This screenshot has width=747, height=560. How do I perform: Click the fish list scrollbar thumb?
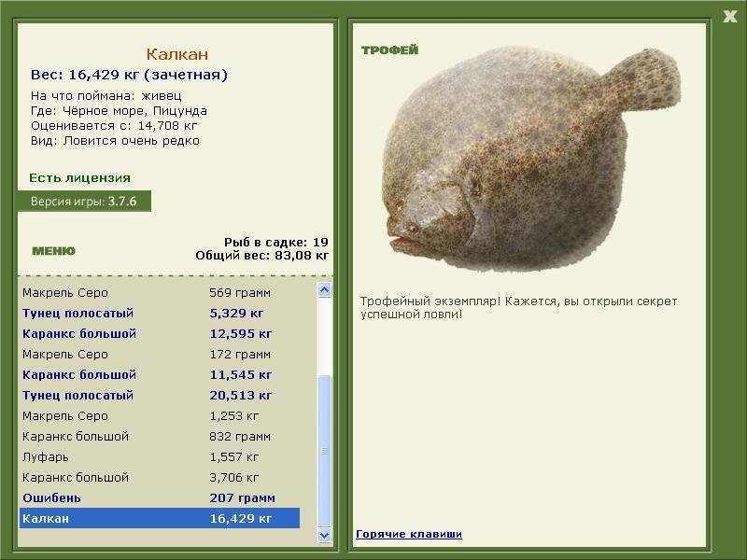[324, 451]
